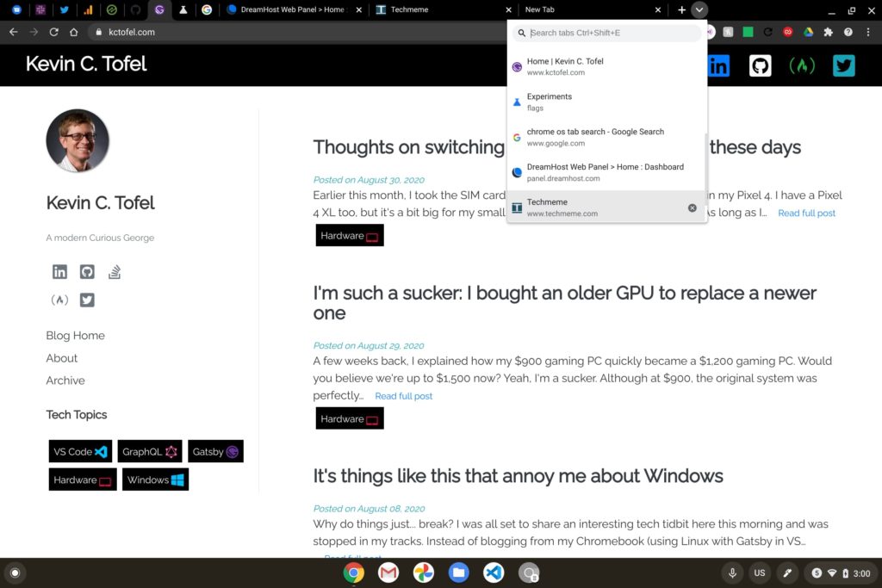
Task: Go back to previous page
Action: (x=14, y=32)
